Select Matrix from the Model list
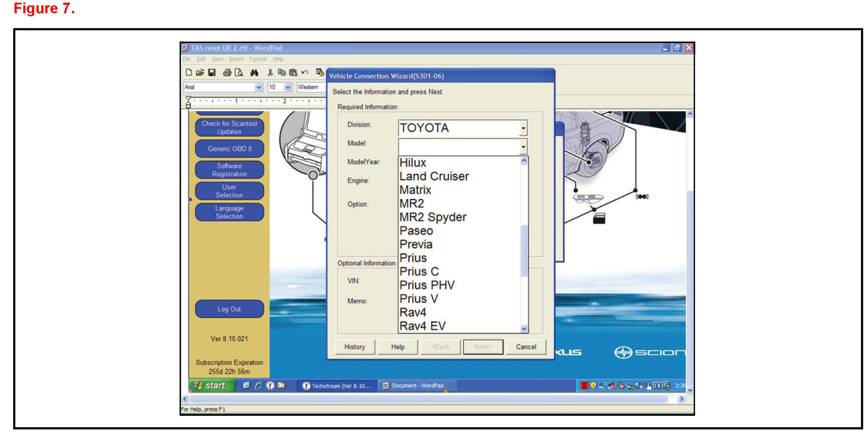The image size is (868, 436). (459, 190)
